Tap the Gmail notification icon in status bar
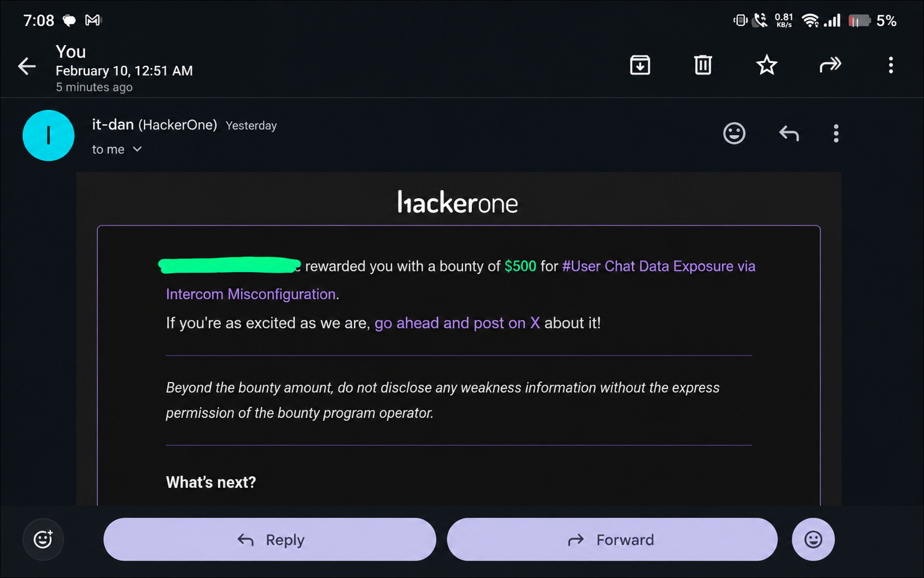 click(x=93, y=20)
